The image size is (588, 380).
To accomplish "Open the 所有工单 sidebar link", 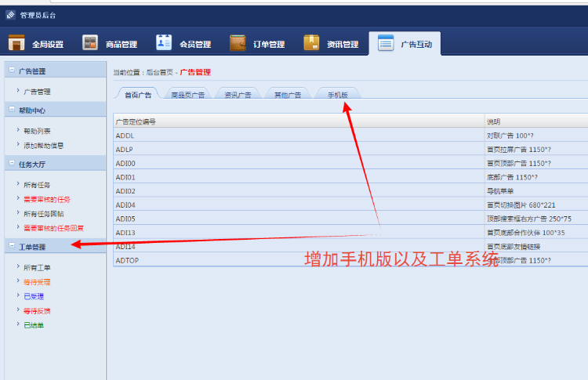I will click(x=37, y=268).
